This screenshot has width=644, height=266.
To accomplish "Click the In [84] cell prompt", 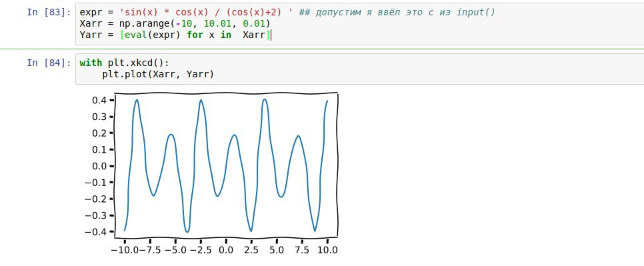I will pos(49,63).
